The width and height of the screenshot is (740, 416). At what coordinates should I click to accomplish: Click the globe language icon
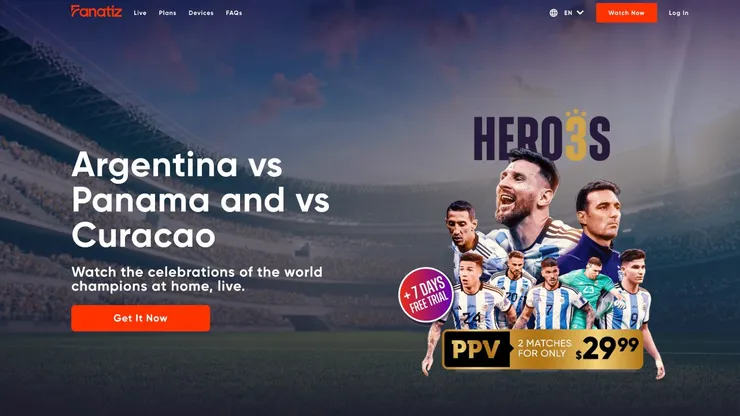pyautogui.click(x=553, y=13)
